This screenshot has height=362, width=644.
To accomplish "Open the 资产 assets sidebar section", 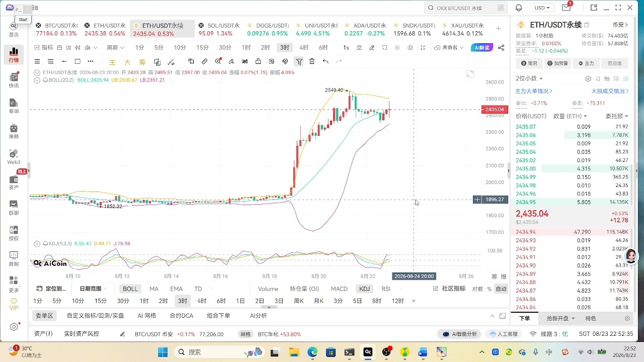I will pyautogui.click(x=14, y=183).
